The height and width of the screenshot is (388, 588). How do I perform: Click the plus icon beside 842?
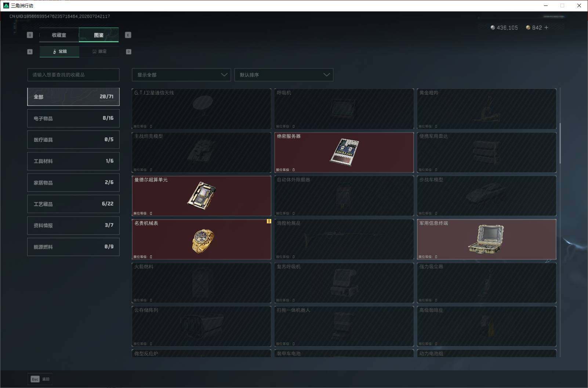546,28
